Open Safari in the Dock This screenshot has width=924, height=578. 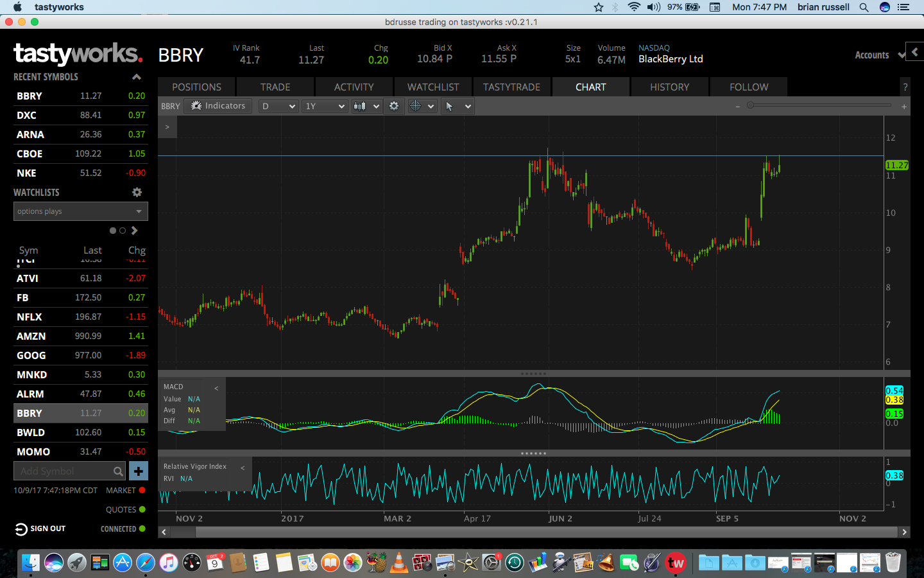(x=146, y=563)
